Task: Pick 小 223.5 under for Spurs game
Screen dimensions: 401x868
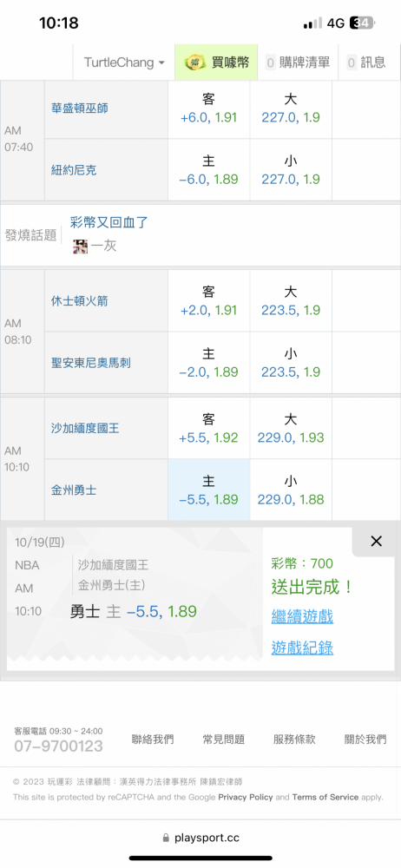Action: click(291, 363)
